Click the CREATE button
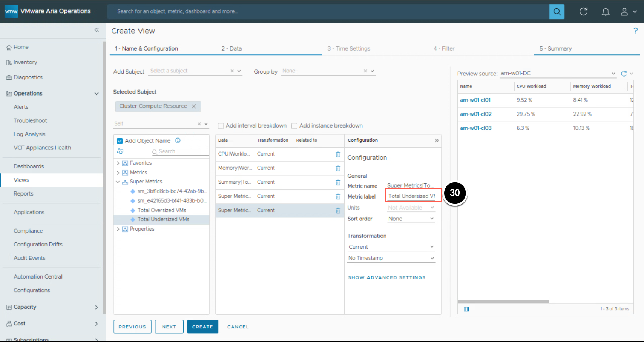 click(x=202, y=327)
